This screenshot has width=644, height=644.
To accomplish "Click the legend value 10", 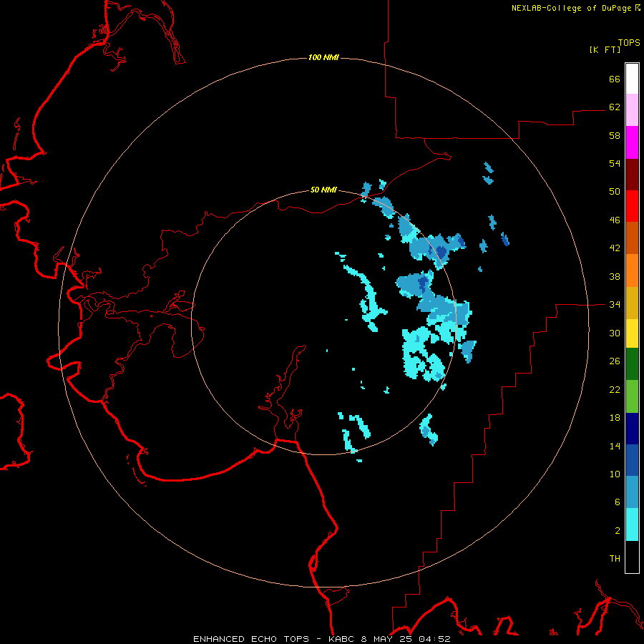I will point(615,474).
